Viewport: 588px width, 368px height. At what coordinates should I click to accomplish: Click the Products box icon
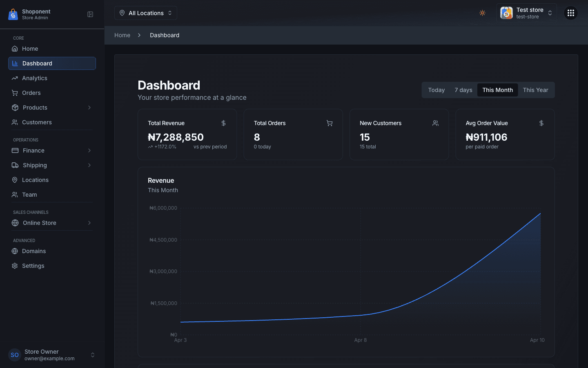tap(15, 108)
